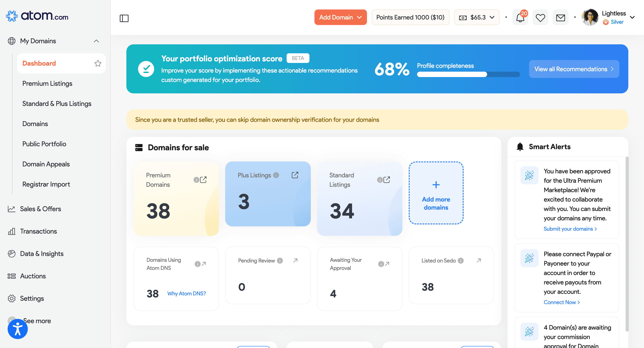Click View all Recommendations button
The width and height of the screenshot is (644, 348).
pyautogui.click(x=574, y=69)
